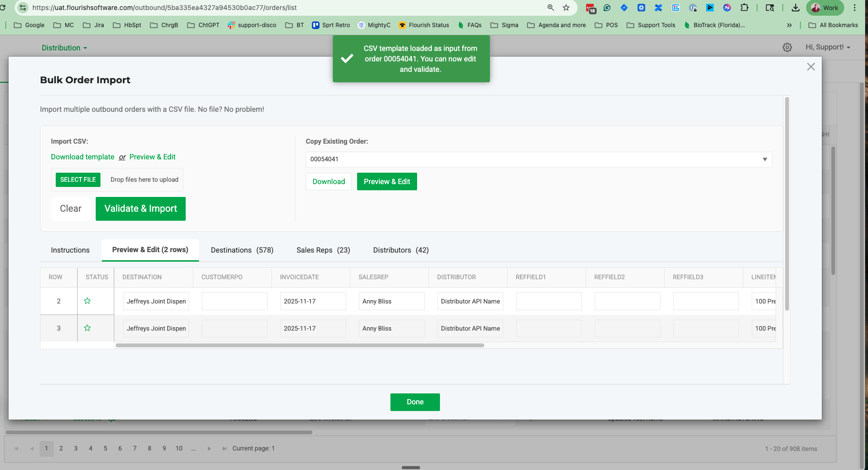The image size is (868, 470).
Task: Click the tab search icon in toolbar
Action: [x=770, y=8]
